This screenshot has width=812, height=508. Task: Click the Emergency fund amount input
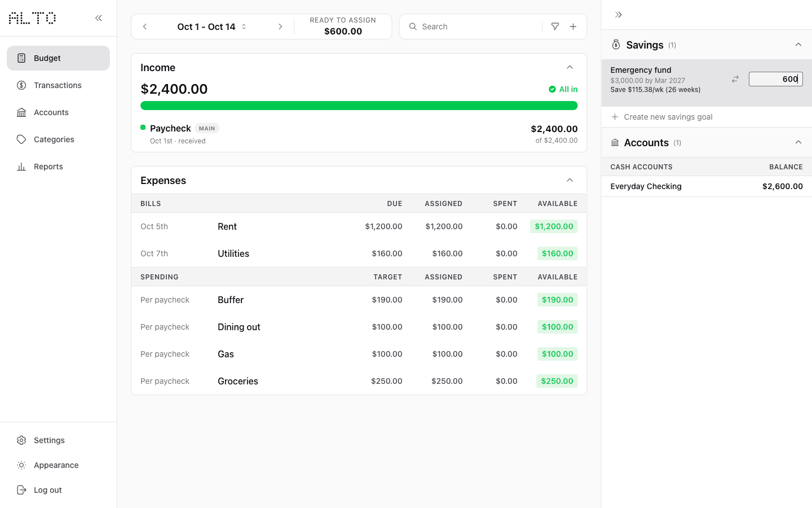click(775, 79)
